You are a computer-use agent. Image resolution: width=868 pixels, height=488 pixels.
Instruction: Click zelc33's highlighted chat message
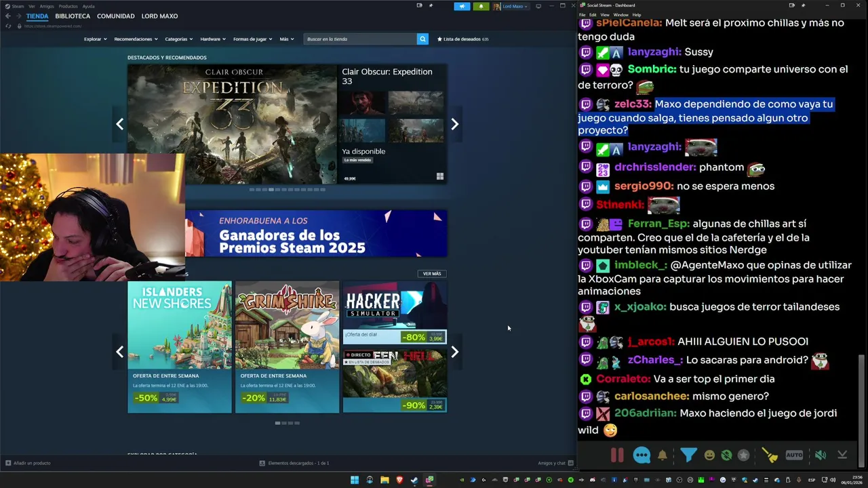(705, 117)
